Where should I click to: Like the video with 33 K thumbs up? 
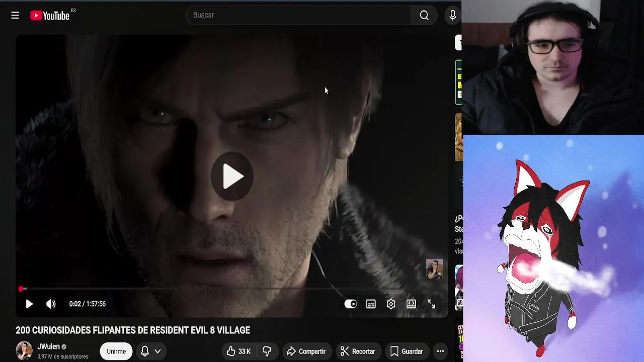click(239, 351)
